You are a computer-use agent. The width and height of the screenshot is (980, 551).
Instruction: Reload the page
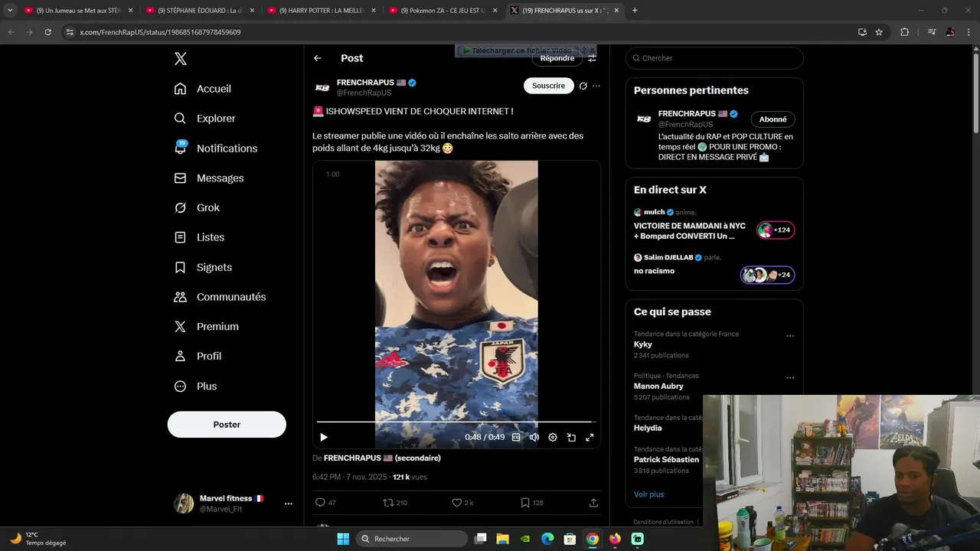tap(47, 32)
